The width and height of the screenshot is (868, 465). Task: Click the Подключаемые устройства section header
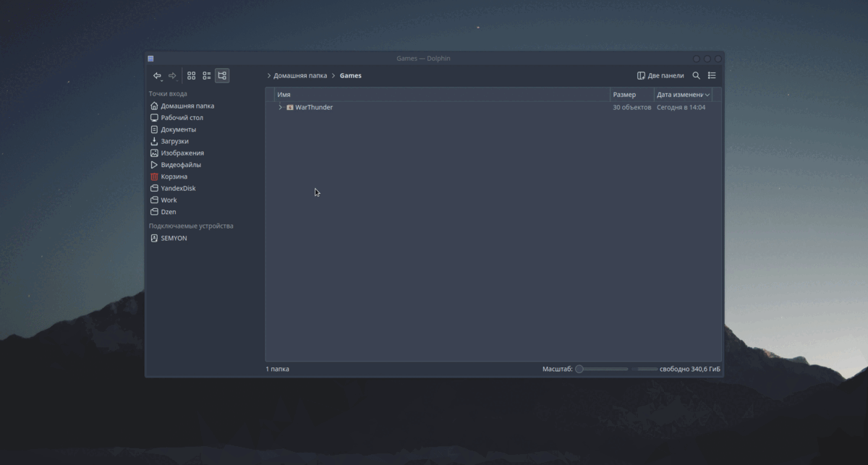coord(191,226)
